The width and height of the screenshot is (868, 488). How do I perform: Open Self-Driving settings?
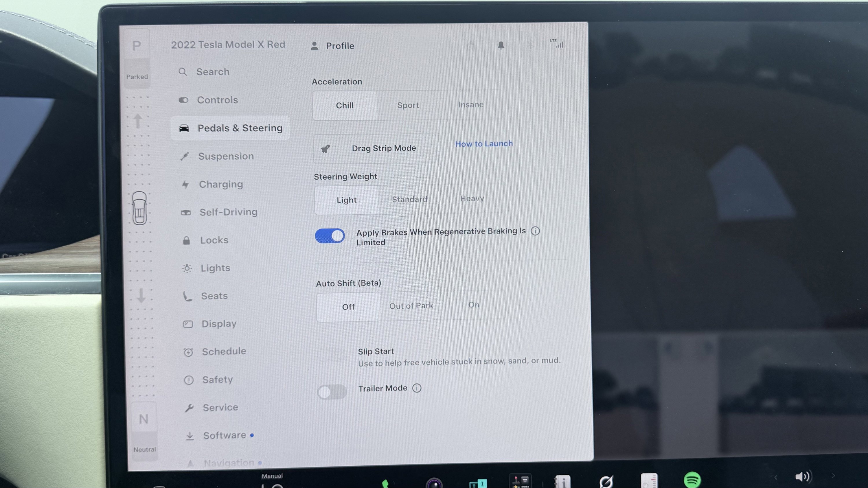[x=219, y=212]
